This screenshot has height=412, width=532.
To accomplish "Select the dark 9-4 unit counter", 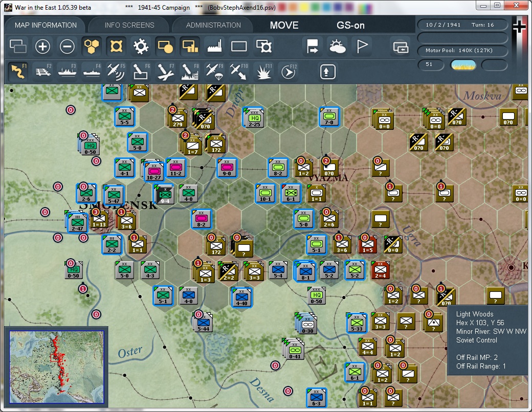I will click(164, 195).
